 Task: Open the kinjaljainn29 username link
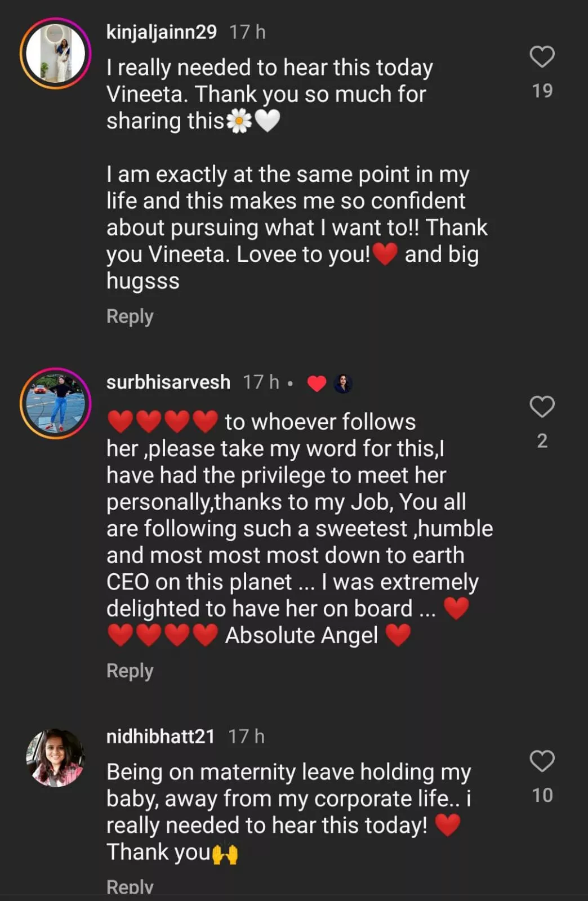click(161, 32)
